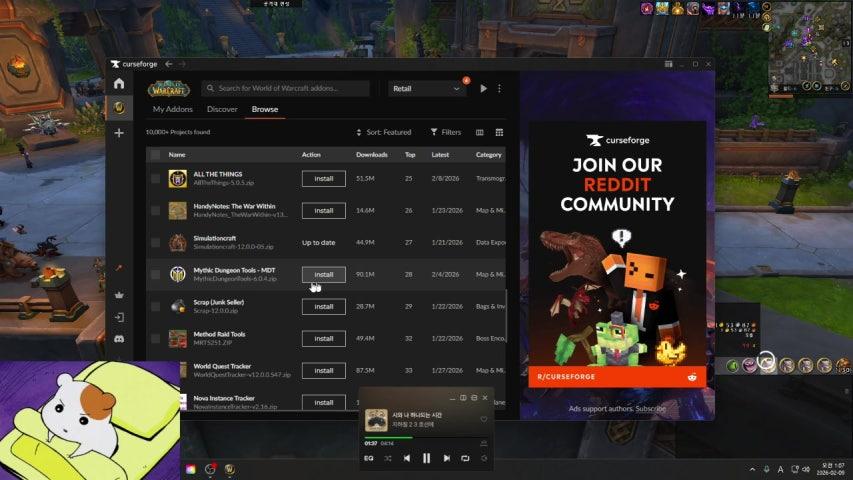The image size is (853, 480).
Task: Install Mythic Dungeon Tools - MDT
Action: coord(324,275)
